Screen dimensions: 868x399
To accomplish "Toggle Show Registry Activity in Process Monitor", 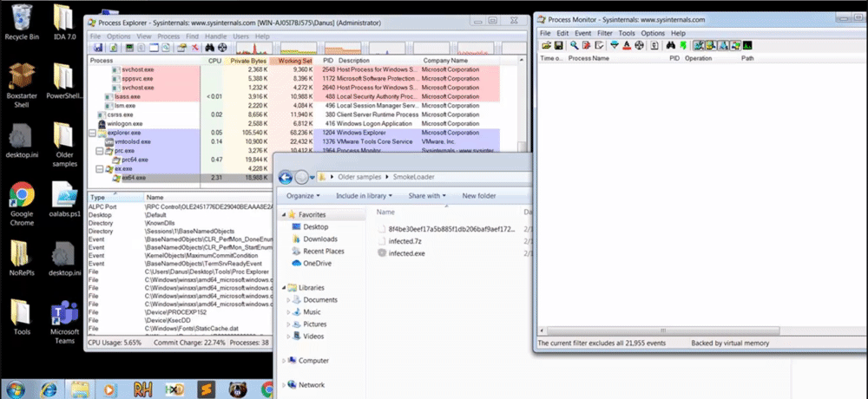I will (699, 45).
